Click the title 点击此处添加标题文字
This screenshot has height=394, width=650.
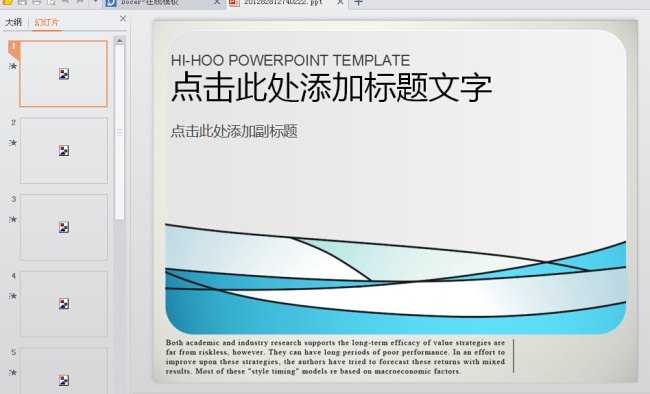[331, 87]
